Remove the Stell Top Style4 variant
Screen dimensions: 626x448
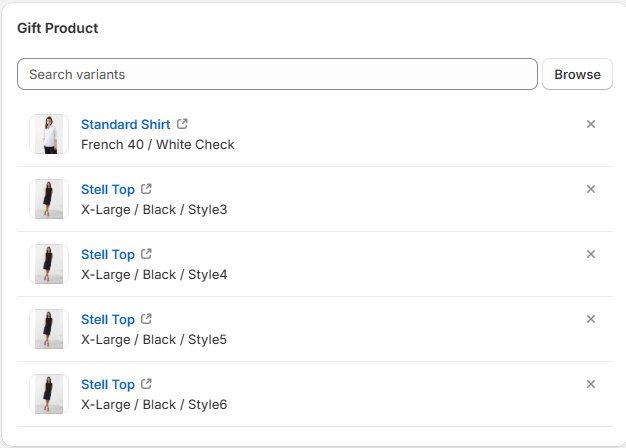[591, 254]
